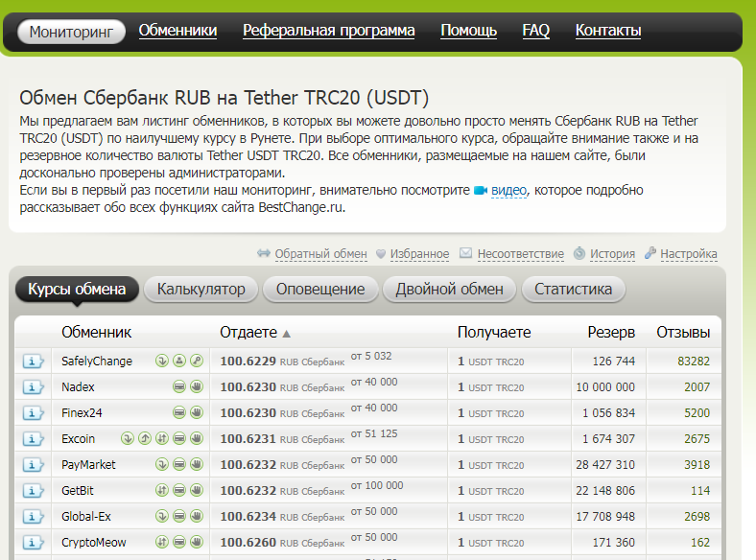Image resolution: width=756 pixels, height=560 pixels.
Task: Click the Настройка link
Action: click(x=689, y=254)
